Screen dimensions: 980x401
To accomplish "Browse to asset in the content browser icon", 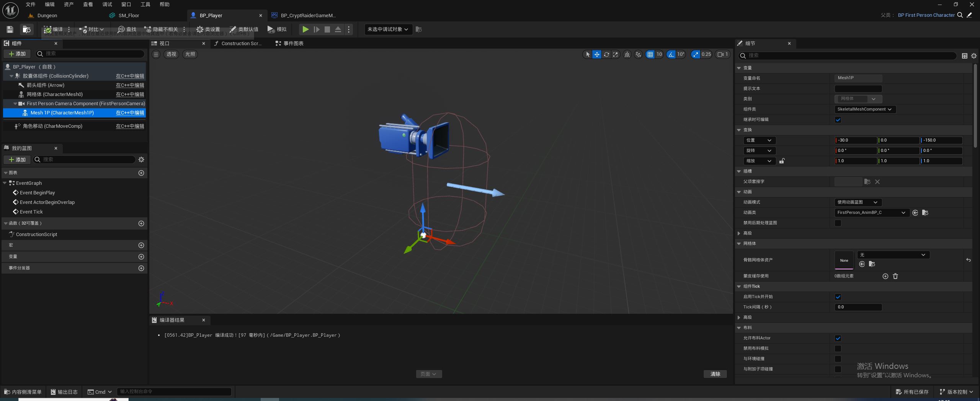I will 27,29.
